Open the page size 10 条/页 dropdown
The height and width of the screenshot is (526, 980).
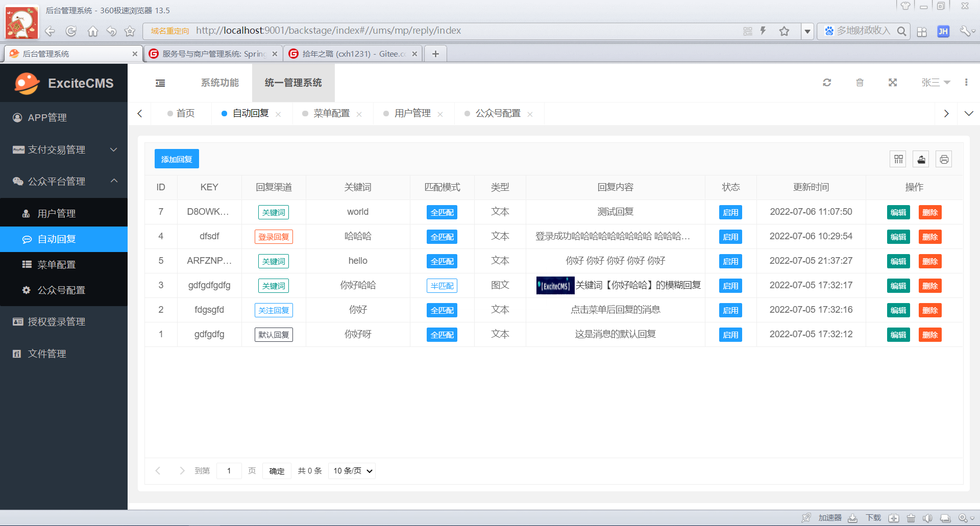tap(352, 471)
